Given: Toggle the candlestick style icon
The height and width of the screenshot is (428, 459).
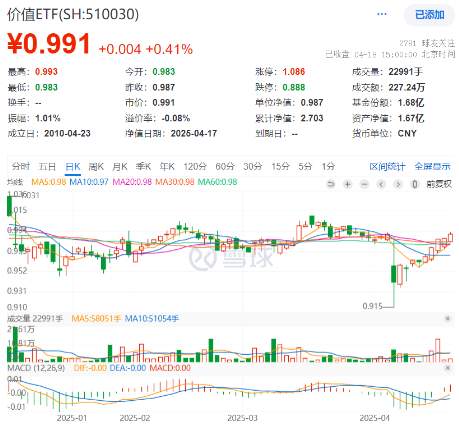Looking at the screenshot, I should pyautogui.click(x=415, y=184).
